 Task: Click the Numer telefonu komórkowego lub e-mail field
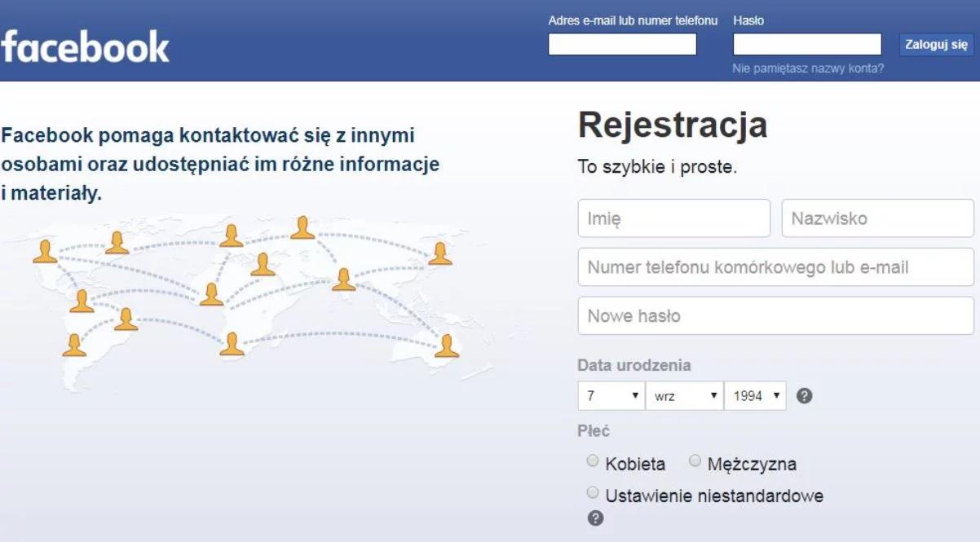(x=776, y=267)
